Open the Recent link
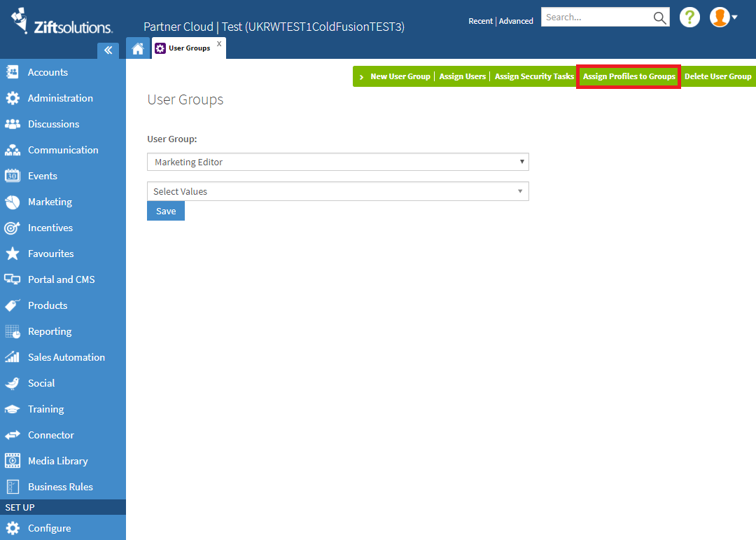The width and height of the screenshot is (756, 540). click(x=480, y=21)
